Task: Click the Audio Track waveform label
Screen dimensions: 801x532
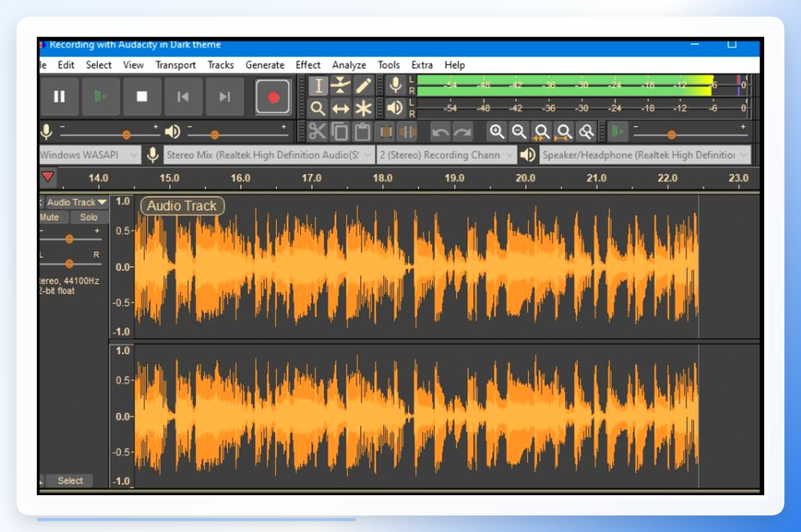Action: (x=182, y=206)
